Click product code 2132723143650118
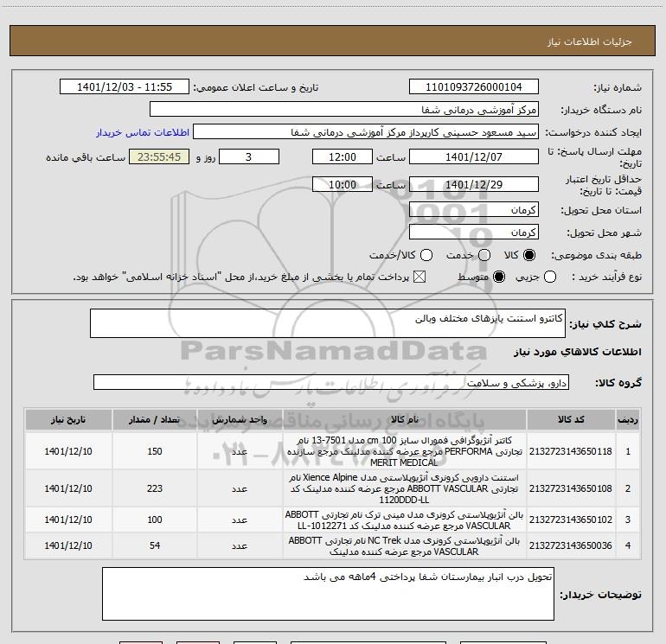The image size is (666, 644). coord(571,451)
